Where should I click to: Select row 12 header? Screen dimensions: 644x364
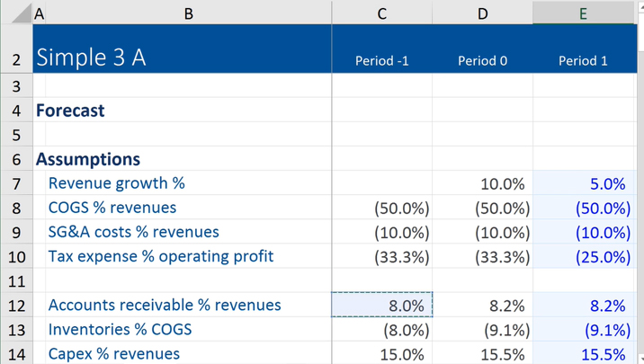point(16,305)
